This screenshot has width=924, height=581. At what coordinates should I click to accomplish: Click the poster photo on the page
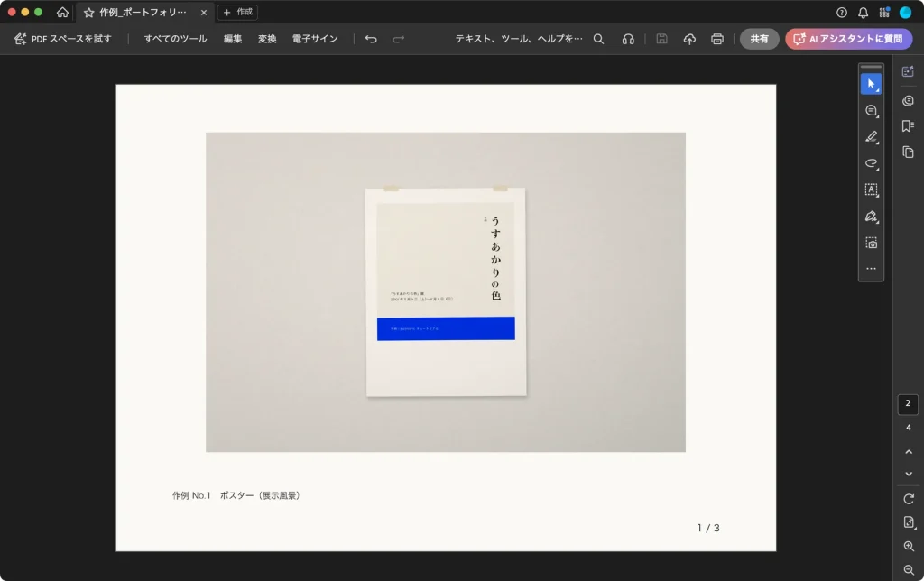click(446, 292)
